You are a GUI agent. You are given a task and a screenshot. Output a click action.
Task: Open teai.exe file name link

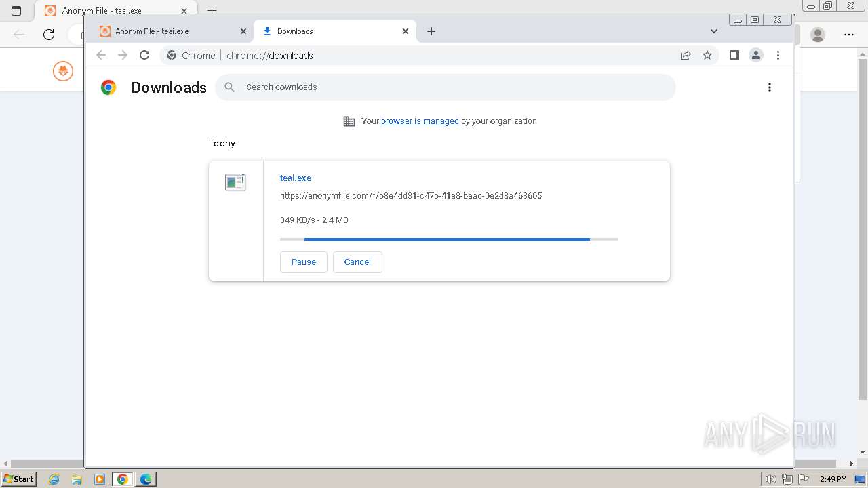tap(296, 178)
